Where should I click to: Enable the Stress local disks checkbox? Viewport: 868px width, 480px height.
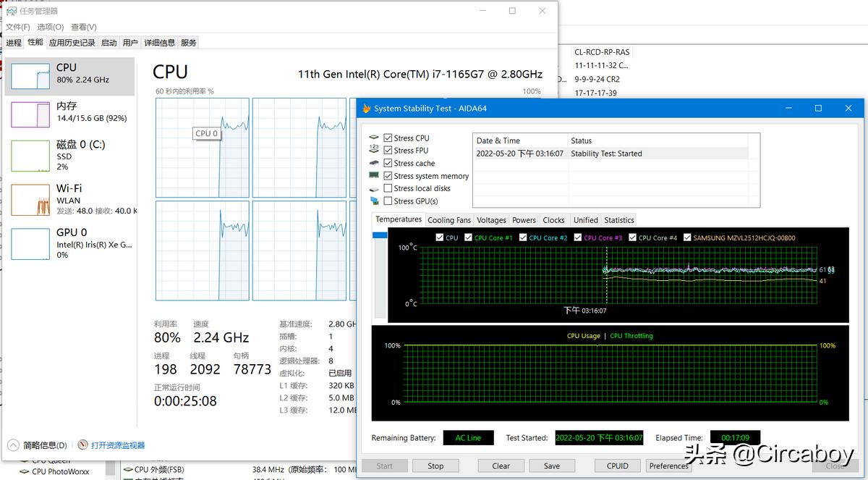(x=389, y=188)
